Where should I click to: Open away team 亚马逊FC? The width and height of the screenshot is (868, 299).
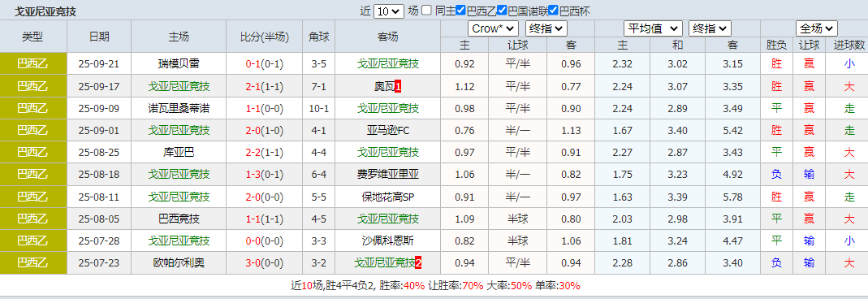tap(387, 130)
